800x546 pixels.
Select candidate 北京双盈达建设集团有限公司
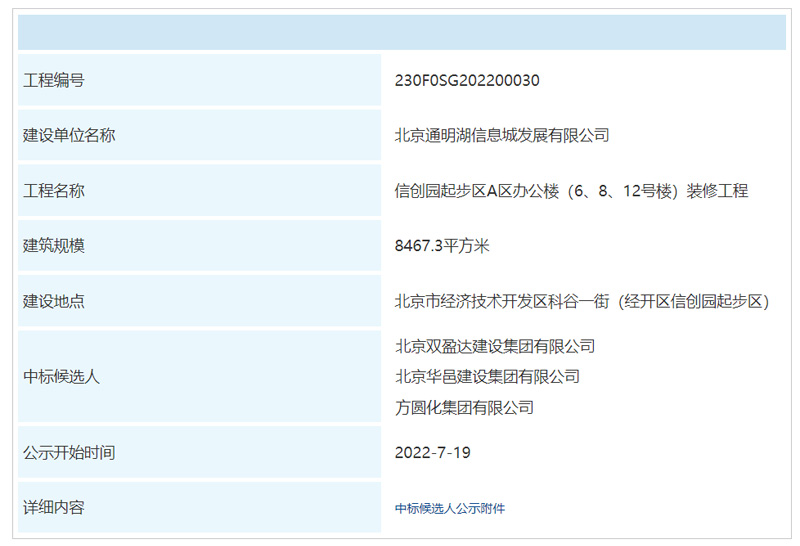point(495,346)
